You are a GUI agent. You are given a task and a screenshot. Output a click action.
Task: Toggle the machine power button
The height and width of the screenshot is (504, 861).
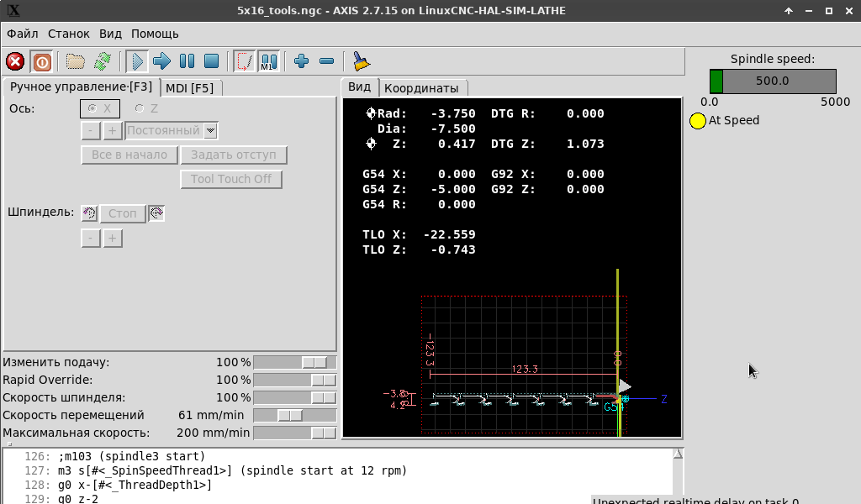click(x=42, y=61)
